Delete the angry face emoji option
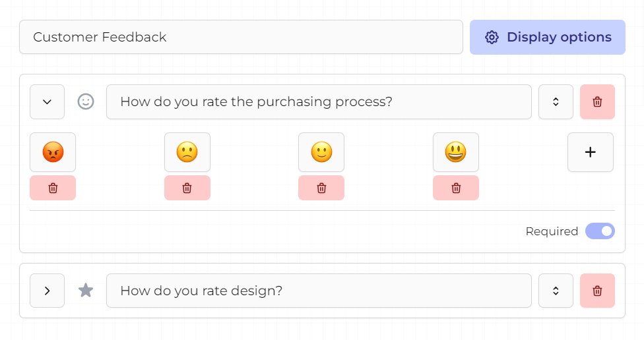The width and height of the screenshot is (644, 340). click(x=53, y=188)
